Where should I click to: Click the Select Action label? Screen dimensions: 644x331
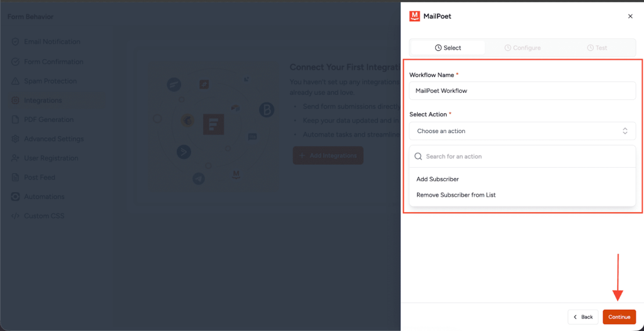pos(428,114)
